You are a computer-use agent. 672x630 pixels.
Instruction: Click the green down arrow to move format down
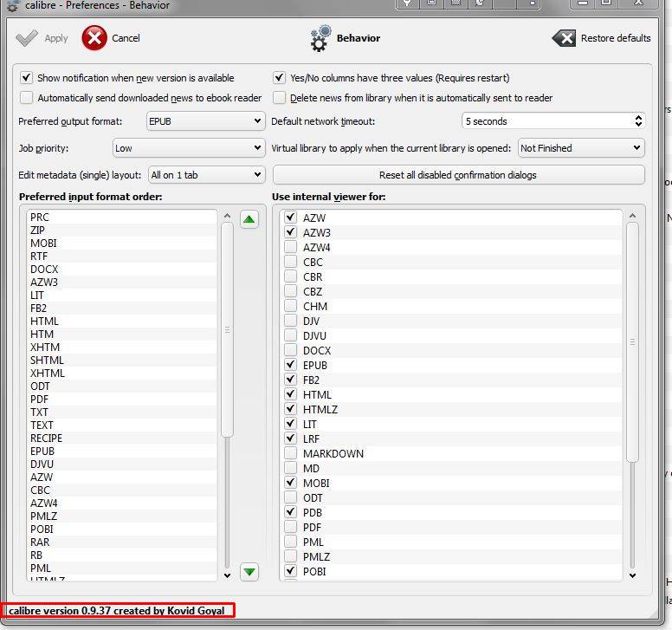(249, 572)
